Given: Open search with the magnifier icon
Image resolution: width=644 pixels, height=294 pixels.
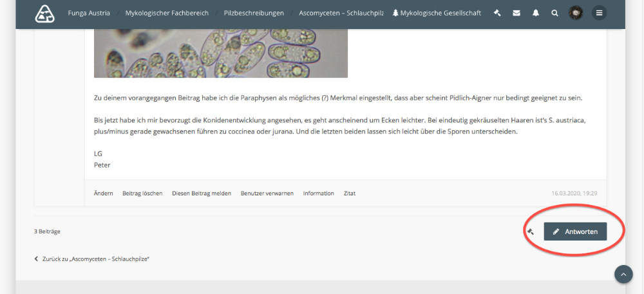Looking at the screenshot, I should (555, 13).
